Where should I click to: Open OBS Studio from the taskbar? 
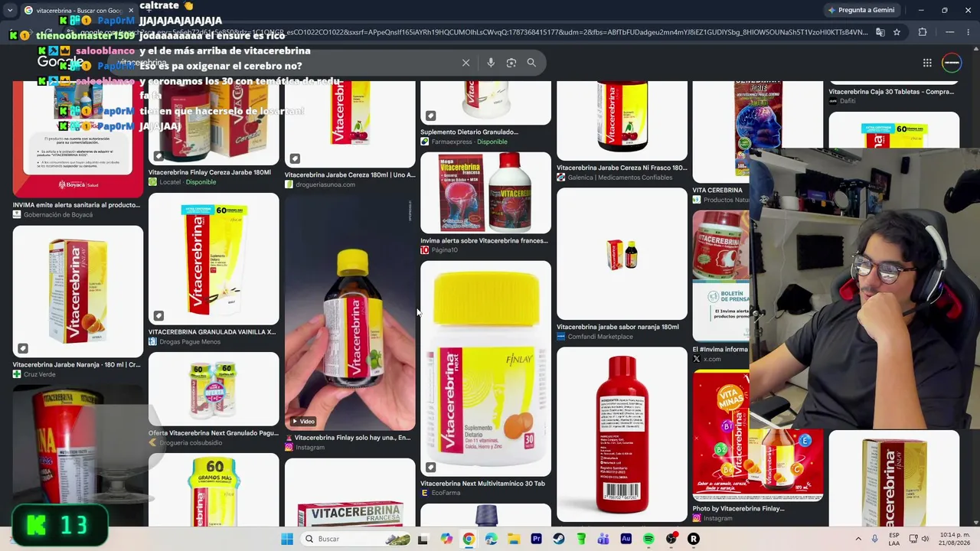point(671,539)
